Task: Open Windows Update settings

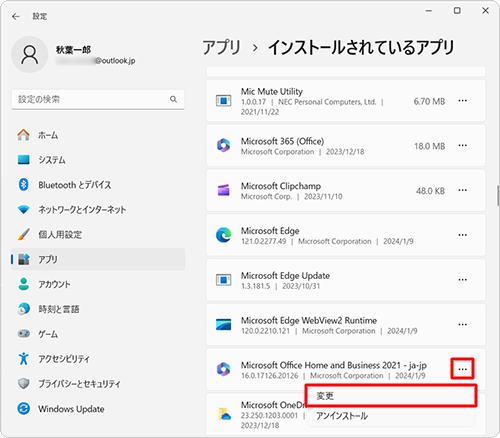Action: (x=98, y=409)
